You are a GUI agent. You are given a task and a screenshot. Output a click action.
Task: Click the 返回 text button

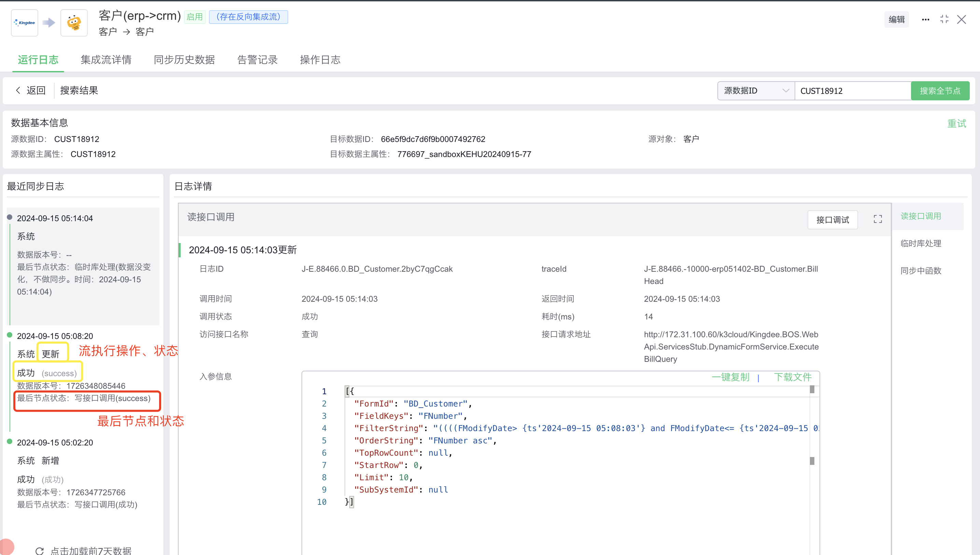pyautogui.click(x=36, y=90)
